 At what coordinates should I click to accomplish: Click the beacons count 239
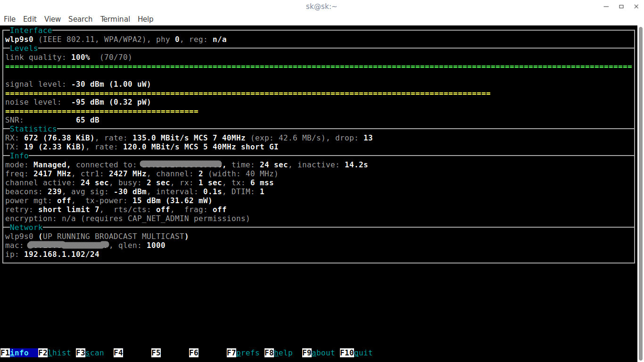pyautogui.click(x=55, y=192)
